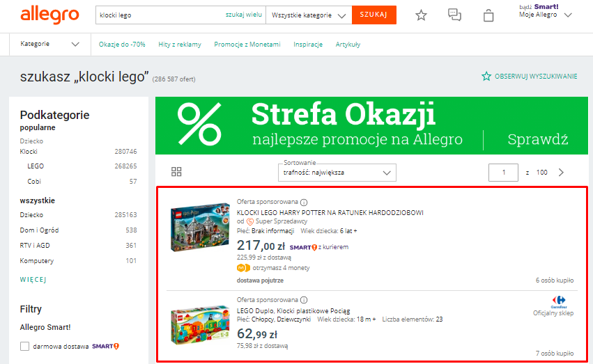This screenshot has height=364, width=593.
Task: Click info icon on Harry Potter sponsored offer
Action: click(x=304, y=202)
